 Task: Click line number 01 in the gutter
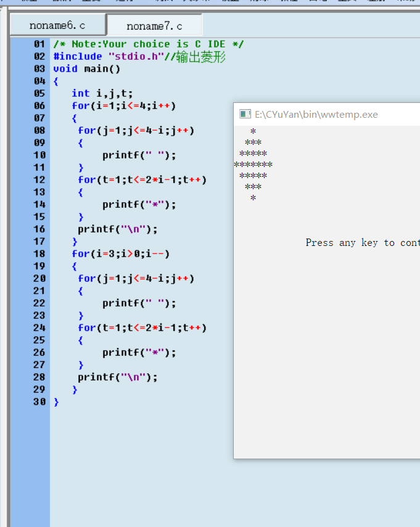(x=39, y=44)
